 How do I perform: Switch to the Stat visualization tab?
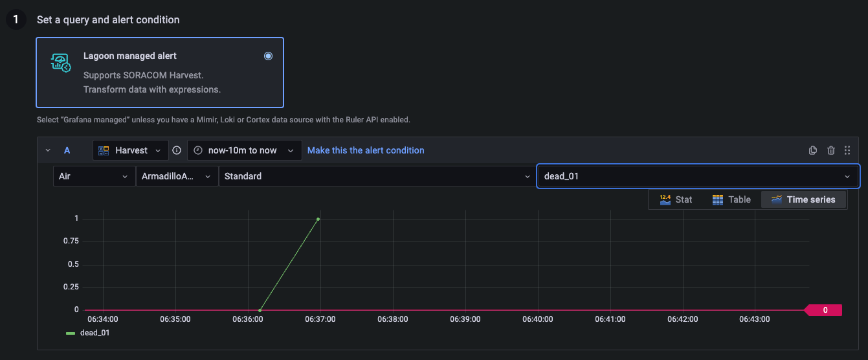pyautogui.click(x=676, y=199)
